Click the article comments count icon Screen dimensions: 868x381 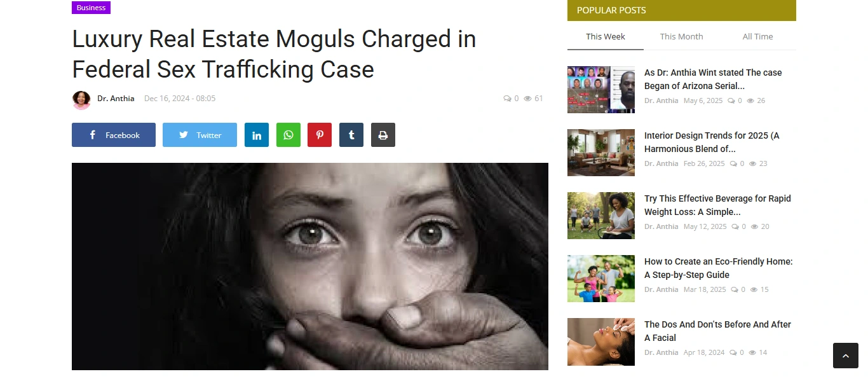tap(507, 99)
